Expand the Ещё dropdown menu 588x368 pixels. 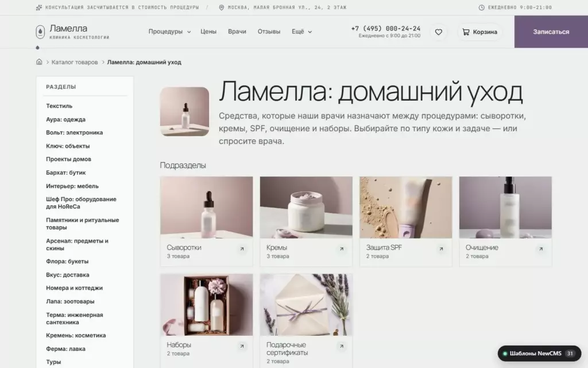(x=302, y=32)
